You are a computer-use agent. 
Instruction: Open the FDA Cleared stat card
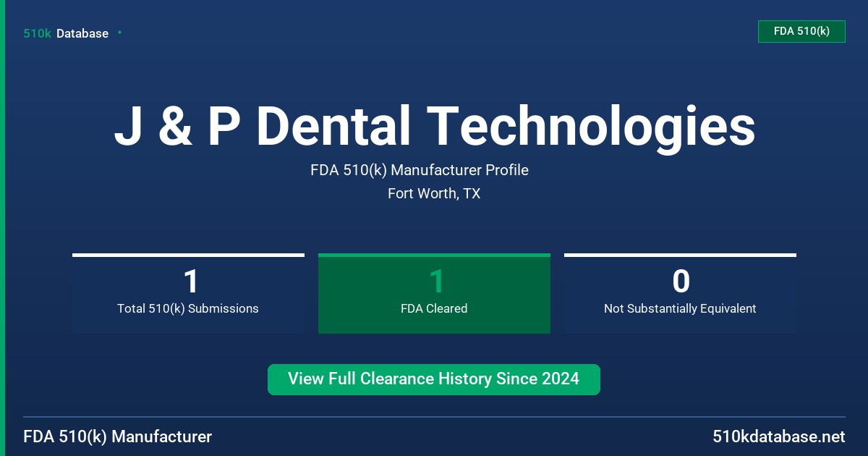[x=434, y=293]
